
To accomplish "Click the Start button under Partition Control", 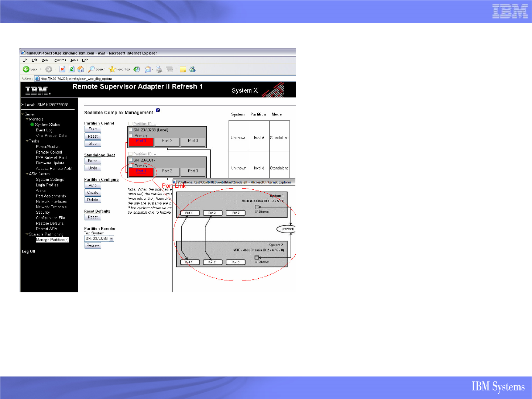I will click(x=93, y=129).
